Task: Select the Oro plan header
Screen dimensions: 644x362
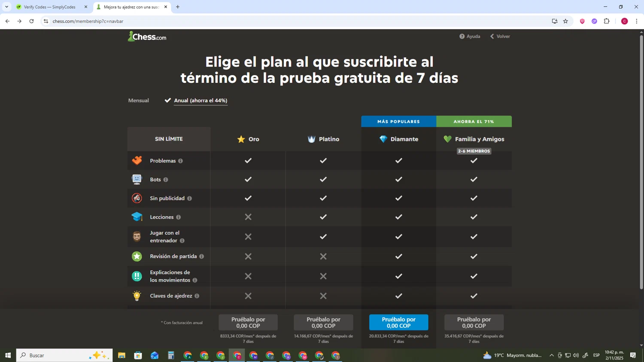Action: click(x=248, y=139)
